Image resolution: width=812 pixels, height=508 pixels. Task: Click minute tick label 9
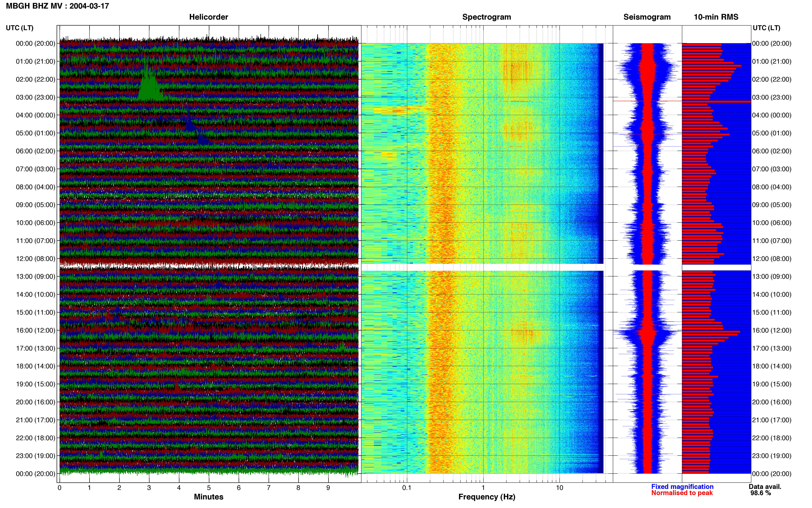(328, 488)
